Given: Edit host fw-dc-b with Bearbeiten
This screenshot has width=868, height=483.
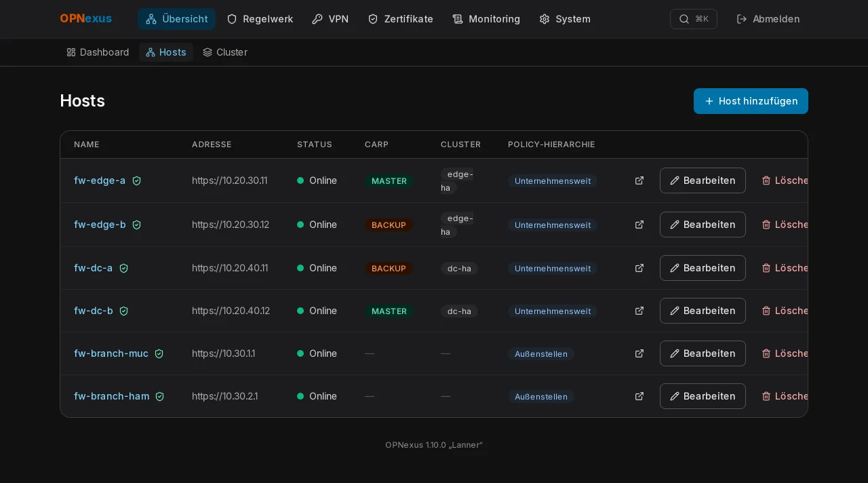Looking at the screenshot, I should click(703, 311).
